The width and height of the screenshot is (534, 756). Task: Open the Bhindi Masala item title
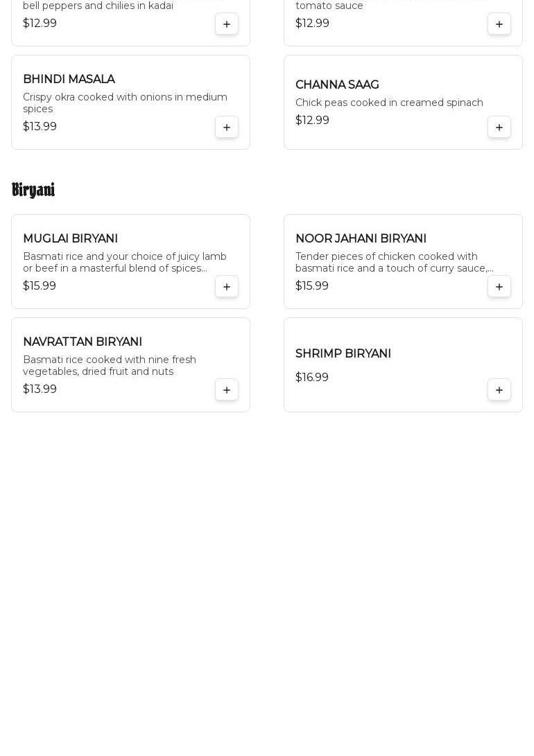coord(69,80)
